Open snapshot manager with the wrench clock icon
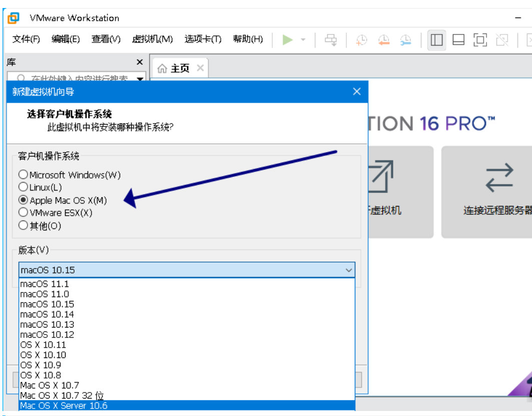This screenshot has width=532, height=416. click(405, 40)
